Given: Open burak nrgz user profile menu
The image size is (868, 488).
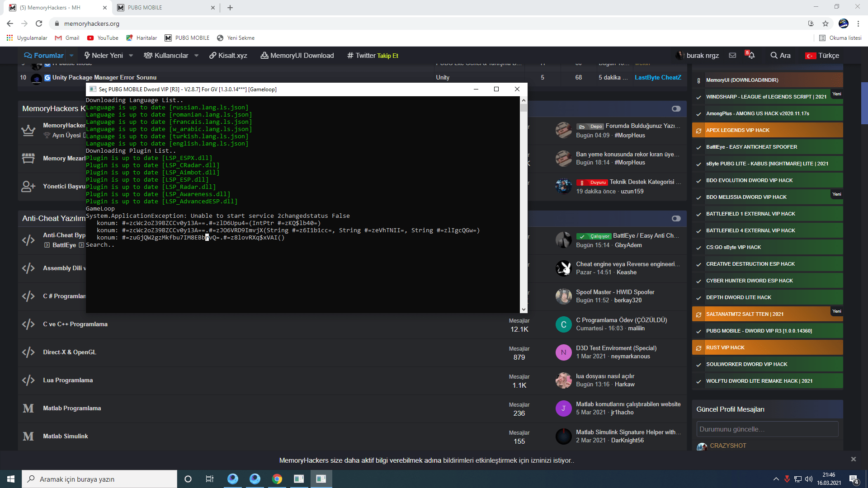Looking at the screenshot, I should [698, 55].
